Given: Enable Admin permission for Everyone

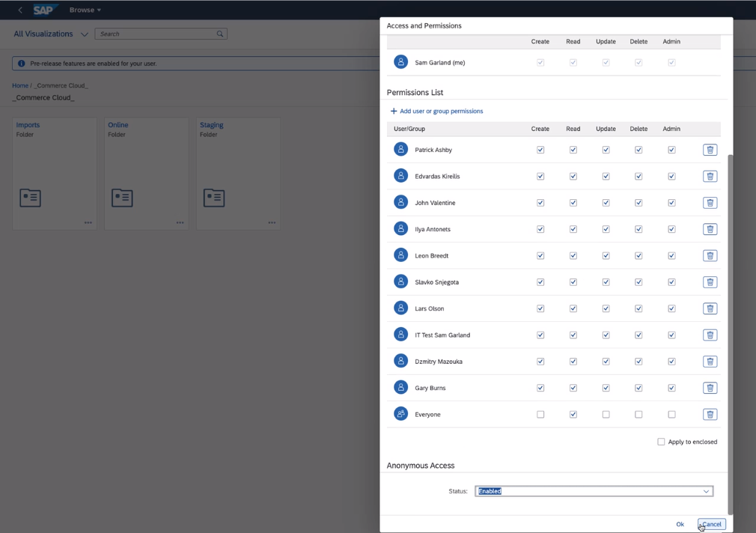Looking at the screenshot, I should (x=671, y=414).
